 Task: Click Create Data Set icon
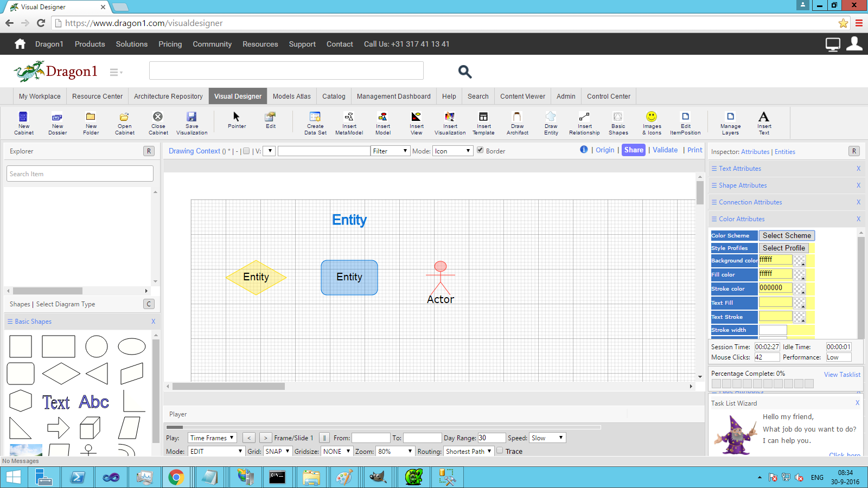pyautogui.click(x=315, y=123)
